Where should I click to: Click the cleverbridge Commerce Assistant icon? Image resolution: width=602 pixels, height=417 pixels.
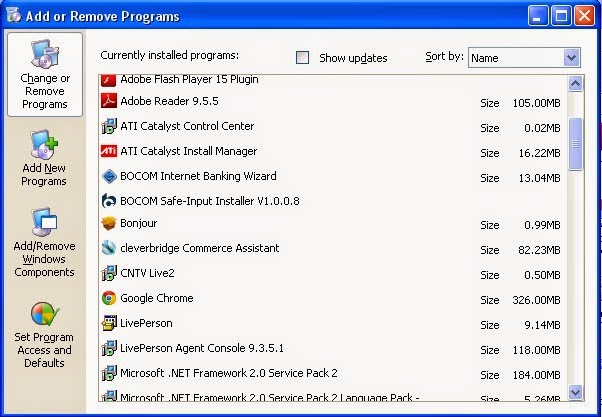click(109, 248)
